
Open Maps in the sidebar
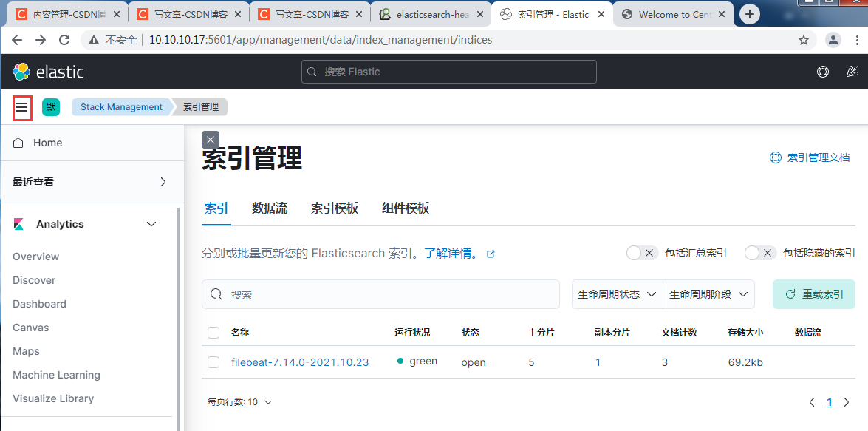26,351
